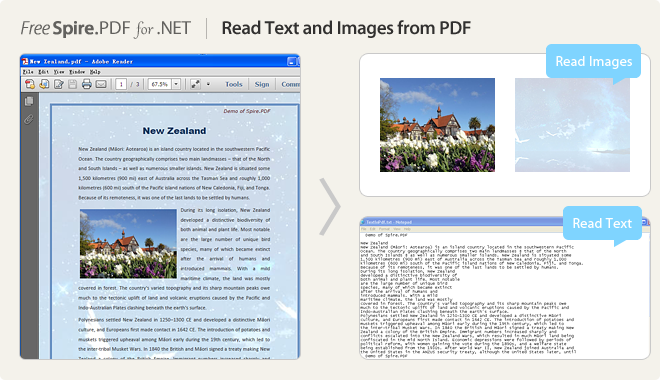Viewport: 660px width, 380px height.
Task: Click the extracted pale blue background image
Action: tap(572, 125)
